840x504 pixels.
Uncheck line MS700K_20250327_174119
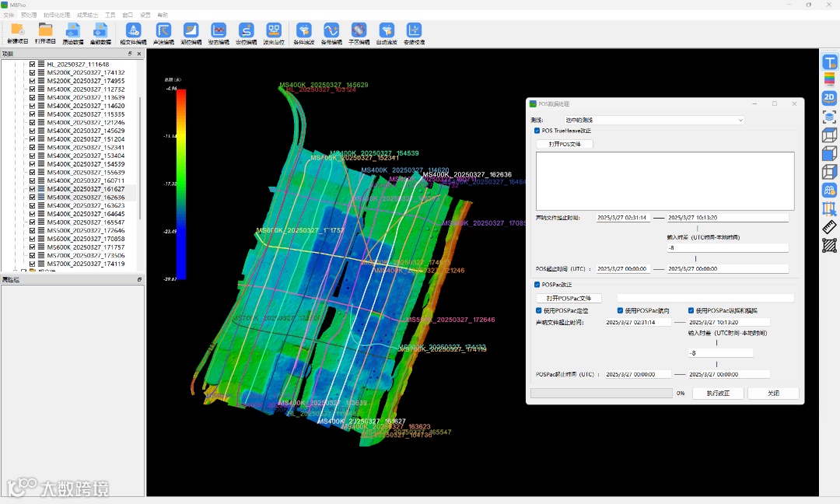coord(32,264)
